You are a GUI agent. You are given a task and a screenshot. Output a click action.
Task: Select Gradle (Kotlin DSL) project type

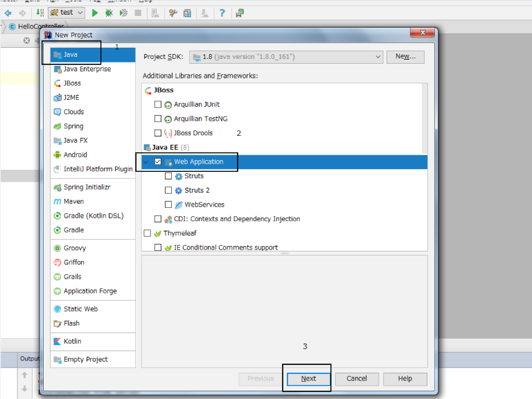(x=93, y=215)
